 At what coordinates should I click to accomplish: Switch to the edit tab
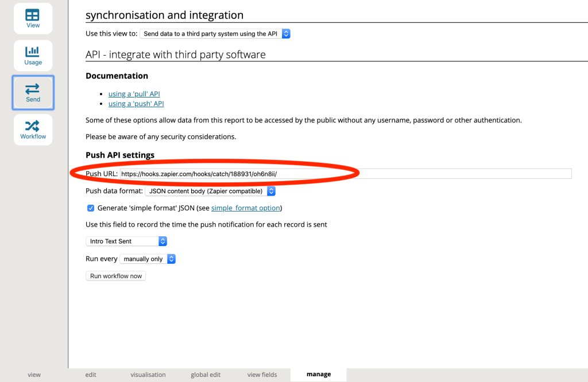[91, 375]
